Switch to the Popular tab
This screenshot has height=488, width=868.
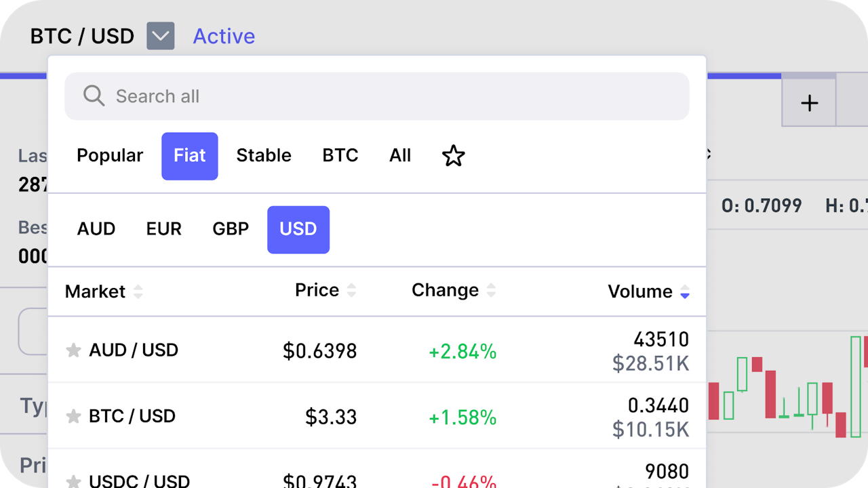pos(110,156)
